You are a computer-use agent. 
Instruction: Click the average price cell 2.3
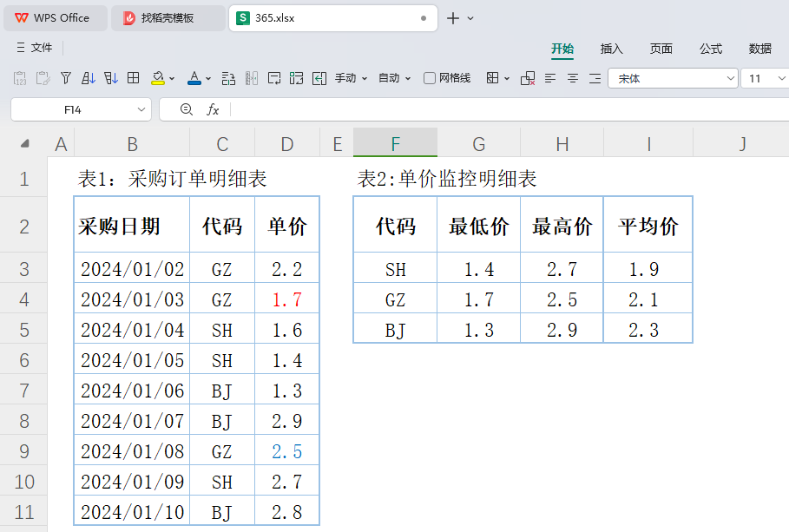[648, 330]
